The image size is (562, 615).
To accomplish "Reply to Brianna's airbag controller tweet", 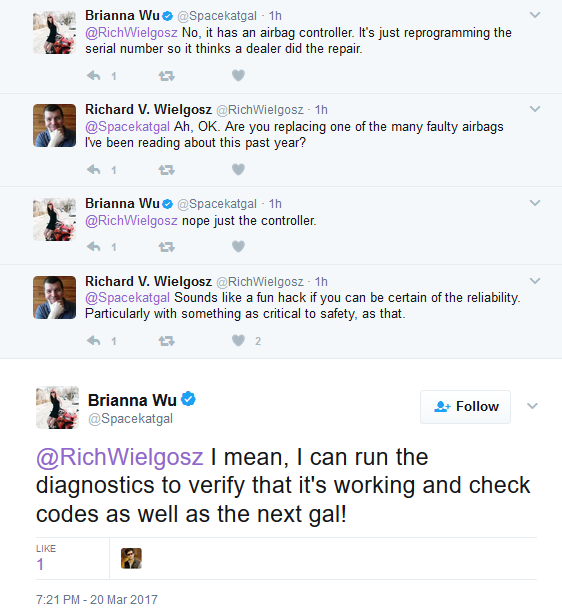I will point(94,75).
